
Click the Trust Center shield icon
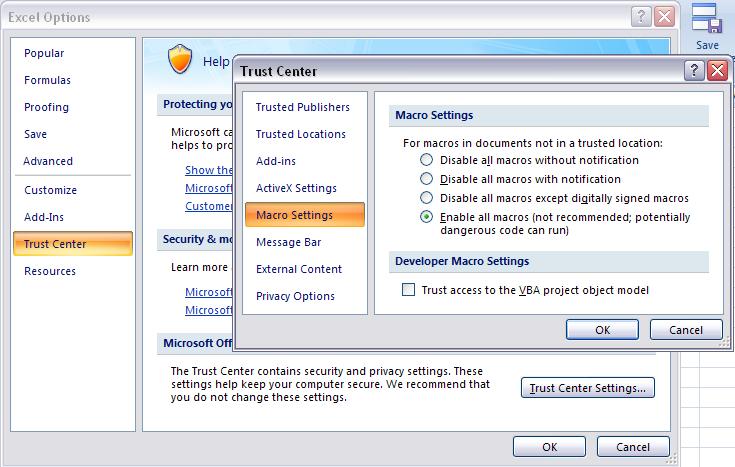[x=179, y=59]
